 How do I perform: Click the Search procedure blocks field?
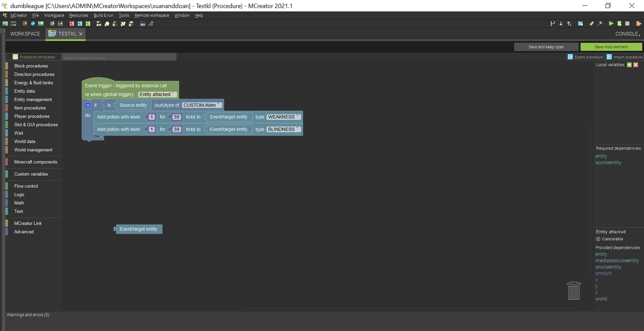119,57
